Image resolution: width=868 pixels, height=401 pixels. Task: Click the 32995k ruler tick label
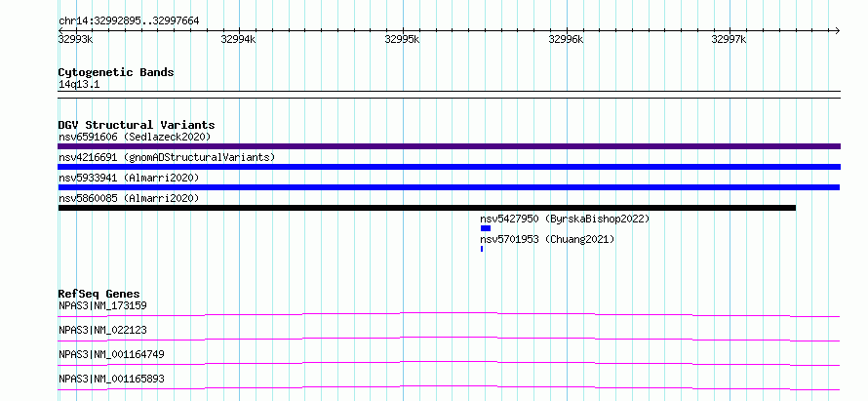point(402,39)
